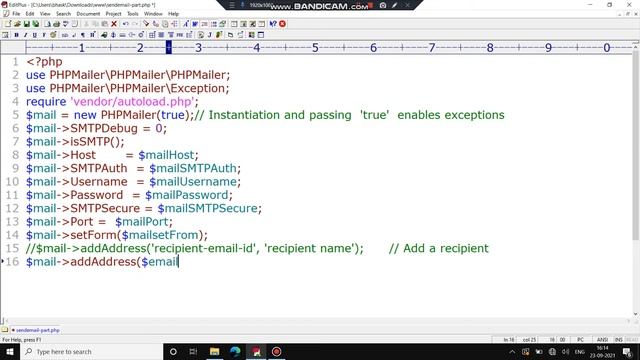Open File Explorer from the taskbar
640x360 pixels.
[214, 351]
